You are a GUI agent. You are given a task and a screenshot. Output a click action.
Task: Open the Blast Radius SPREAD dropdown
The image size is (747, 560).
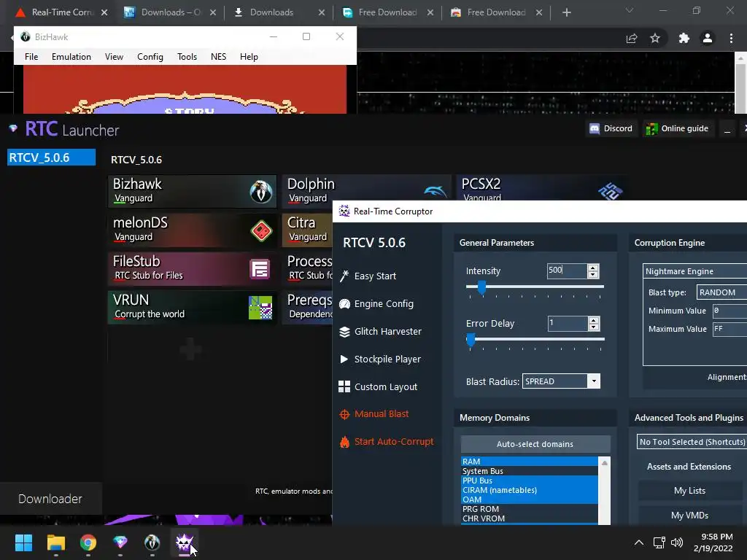coord(594,381)
